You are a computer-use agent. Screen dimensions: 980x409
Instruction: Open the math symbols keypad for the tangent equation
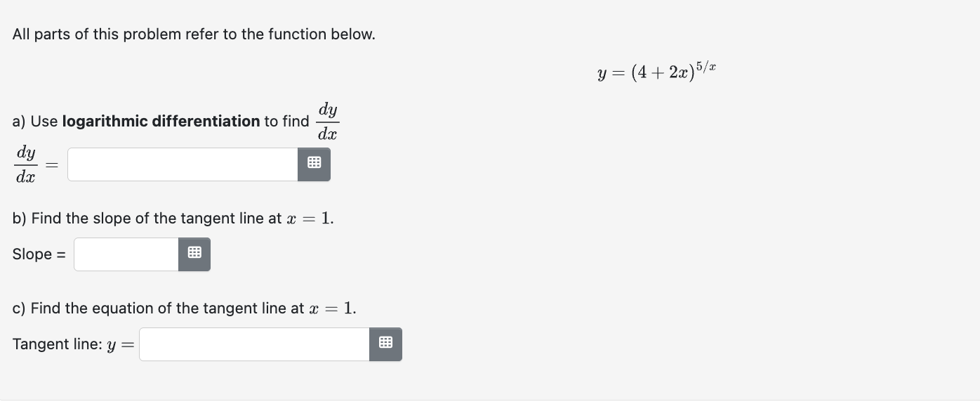385,344
